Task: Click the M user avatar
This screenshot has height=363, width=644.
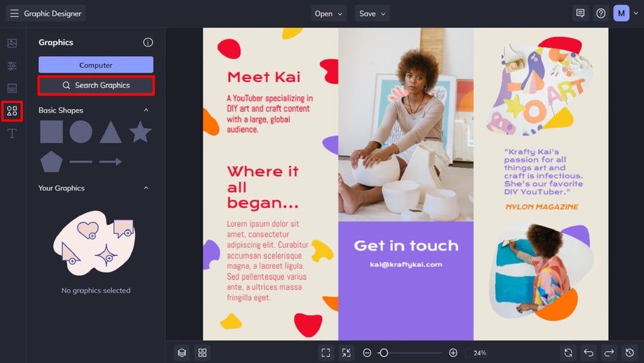Action: [621, 14]
